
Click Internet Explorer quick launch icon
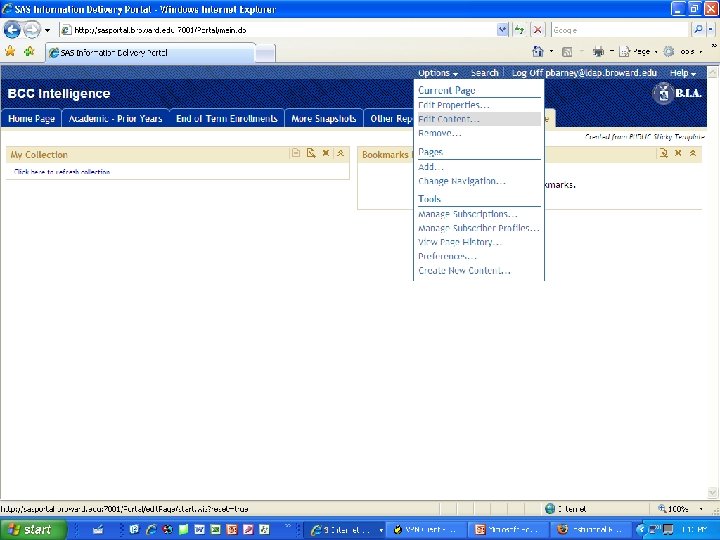point(151,529)
